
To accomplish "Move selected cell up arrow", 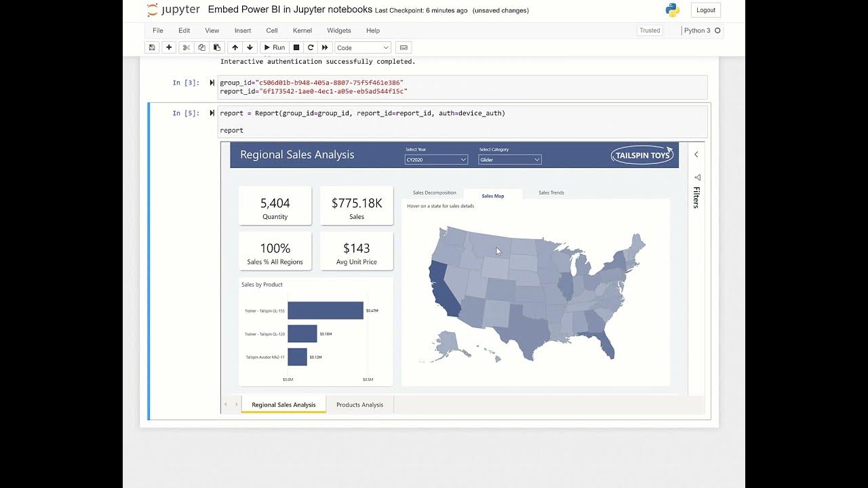I will [x=235, y=47].
